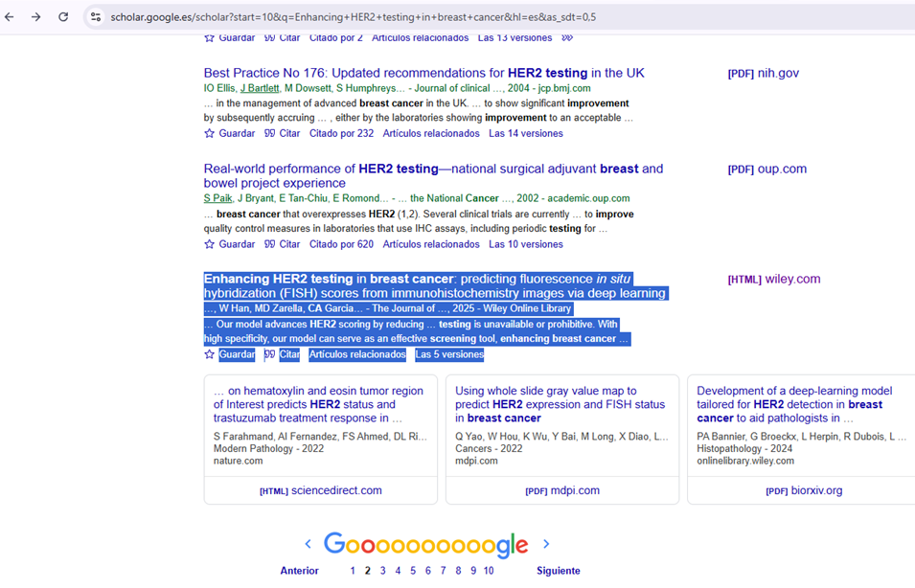Viewport: 915px width, 588px height.
Task: Focus the address bar URL field
Action: [x=353, y=17]
